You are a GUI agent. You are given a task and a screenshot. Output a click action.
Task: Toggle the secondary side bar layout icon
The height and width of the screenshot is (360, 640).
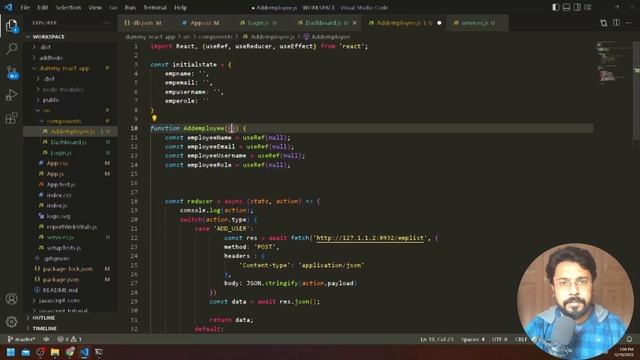577,7
